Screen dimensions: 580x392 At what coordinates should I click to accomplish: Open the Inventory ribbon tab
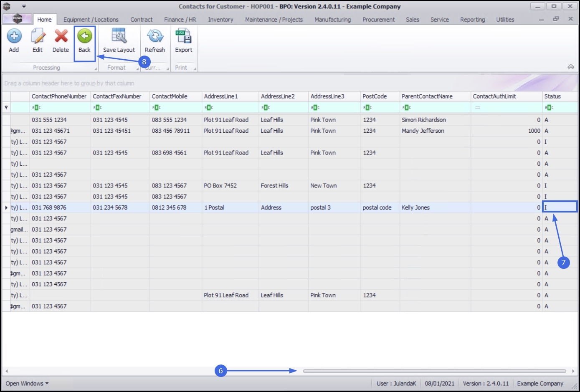[x=220, y=20]
